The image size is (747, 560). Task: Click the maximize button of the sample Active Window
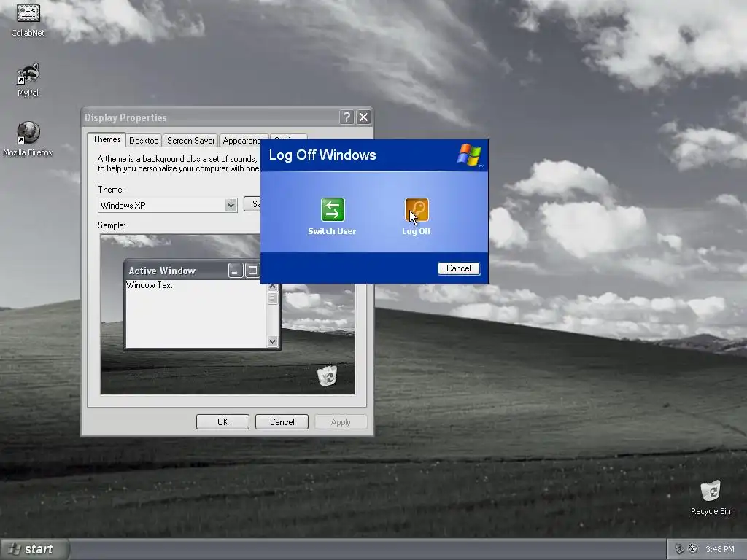click(252, 271)
